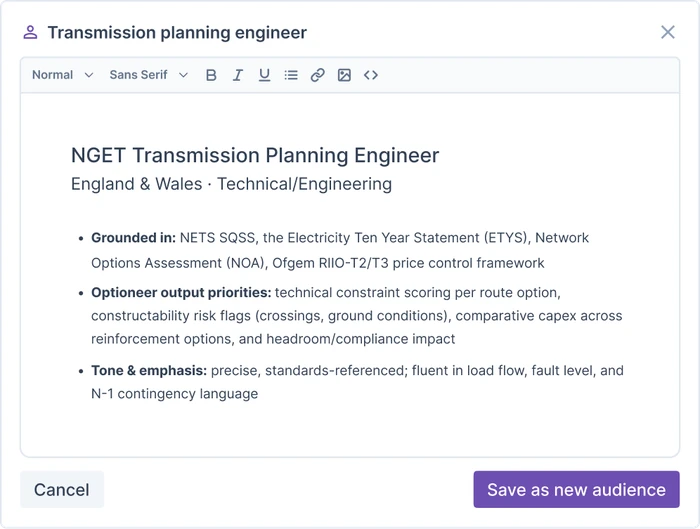Click the line beginning constructability risk flags

(357, 316)
